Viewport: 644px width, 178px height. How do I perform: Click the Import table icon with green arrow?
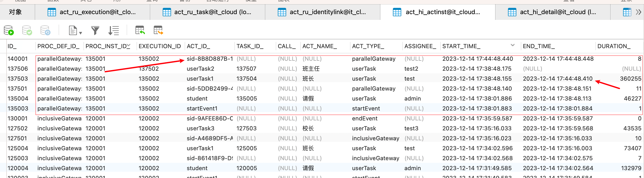click(x=140, y=30)
